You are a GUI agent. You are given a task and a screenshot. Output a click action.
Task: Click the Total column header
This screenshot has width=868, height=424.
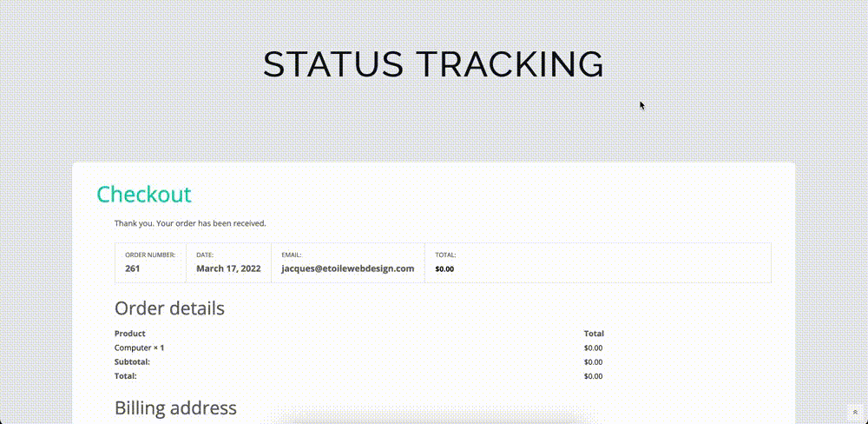pyautogui.click(x=594, y=334)
